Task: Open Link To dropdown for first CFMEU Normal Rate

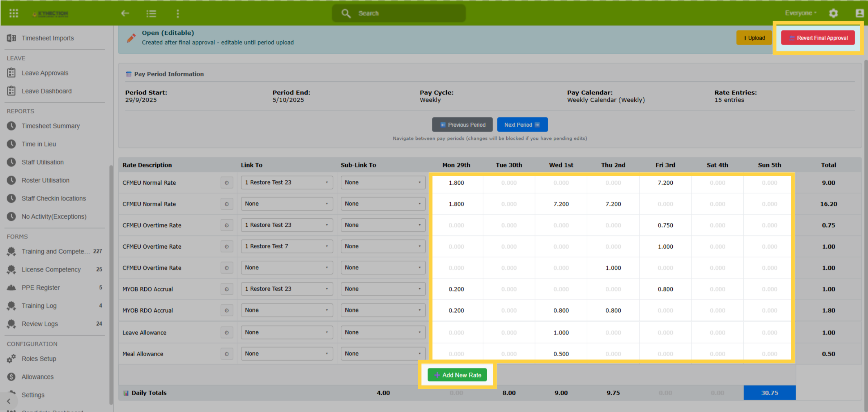Action: (x=287, y=182)
